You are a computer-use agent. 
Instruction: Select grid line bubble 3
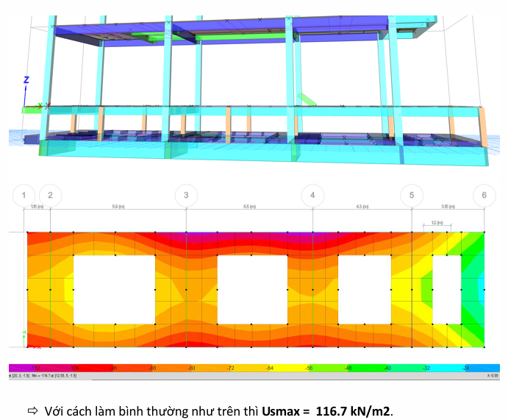click(x=186, y=195)
